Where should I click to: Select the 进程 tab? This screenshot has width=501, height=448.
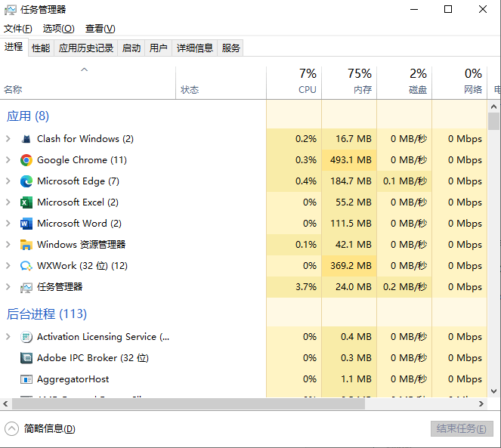14,47
